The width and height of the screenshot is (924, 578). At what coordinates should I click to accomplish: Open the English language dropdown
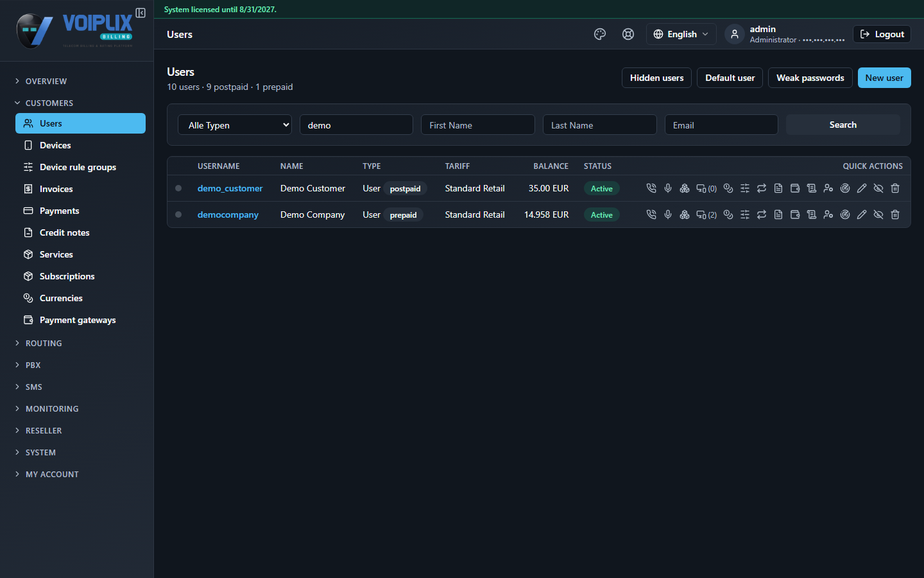pyautogui.click(x=681, y=35)
